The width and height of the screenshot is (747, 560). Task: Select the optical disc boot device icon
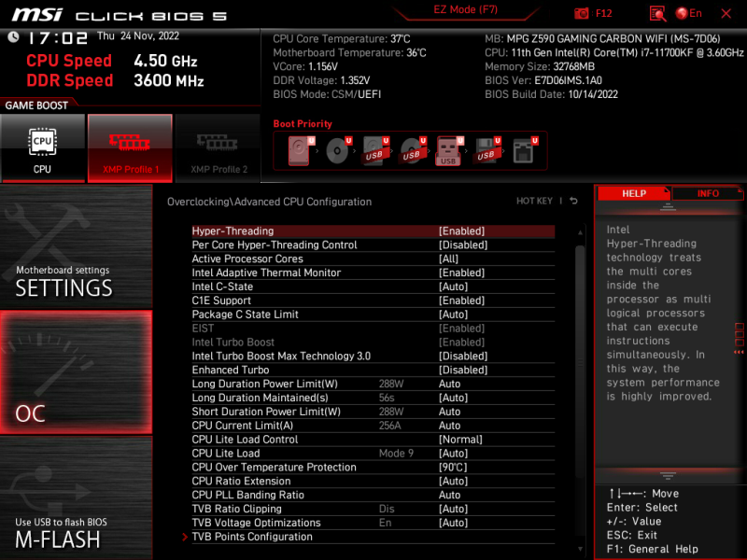coord(337,150)
